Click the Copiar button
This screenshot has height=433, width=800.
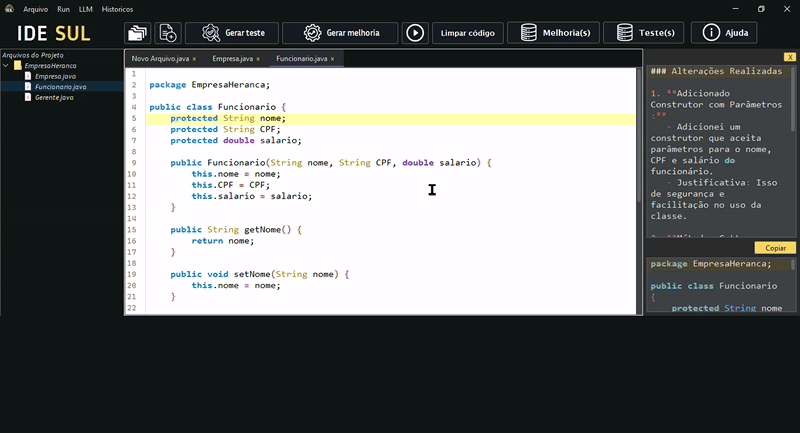click(775, 248)
